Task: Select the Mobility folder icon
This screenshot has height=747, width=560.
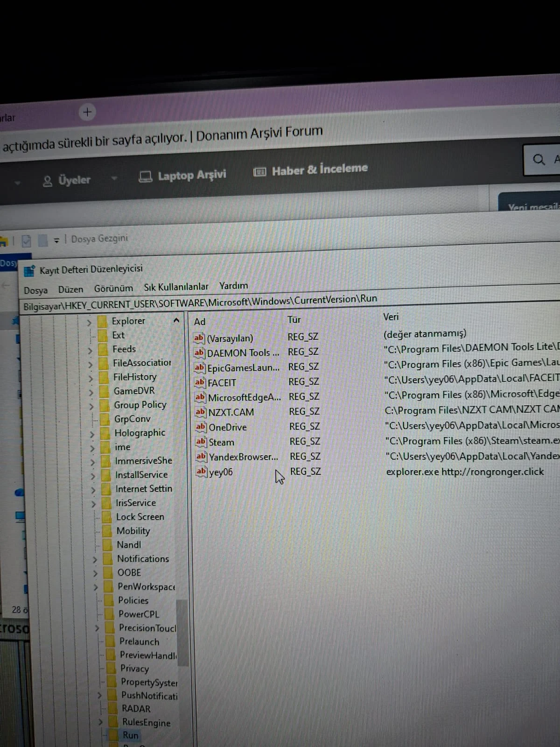Action: pos(108,531)
